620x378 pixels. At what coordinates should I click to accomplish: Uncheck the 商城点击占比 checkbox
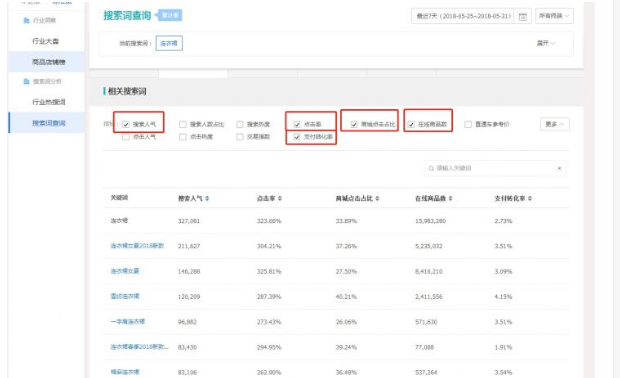pos(354,124)
